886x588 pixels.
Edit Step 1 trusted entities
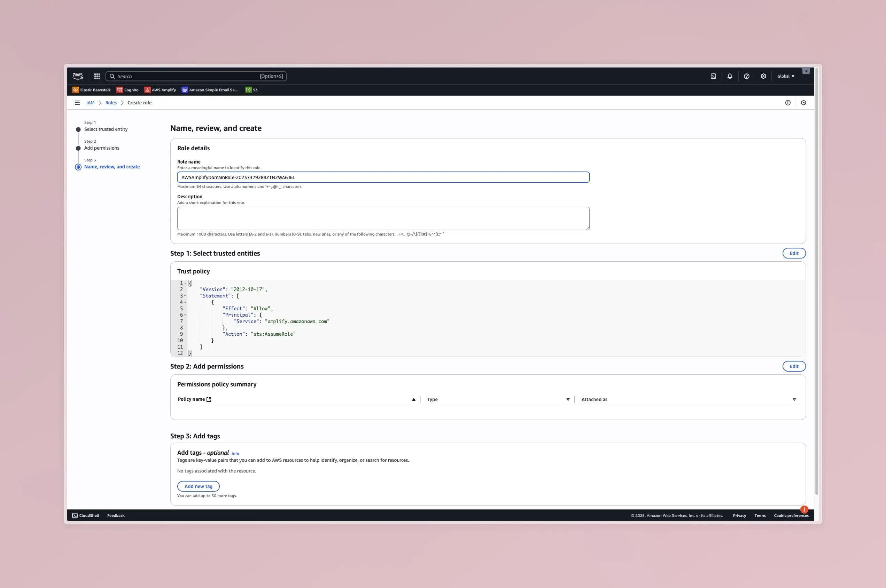tap(794, 253)
